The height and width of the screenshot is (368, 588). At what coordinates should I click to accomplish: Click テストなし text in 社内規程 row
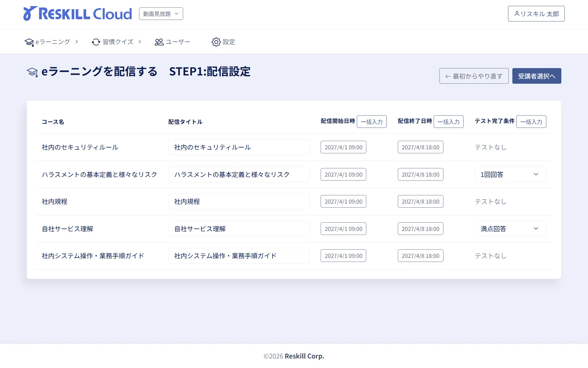pos(491,201)
